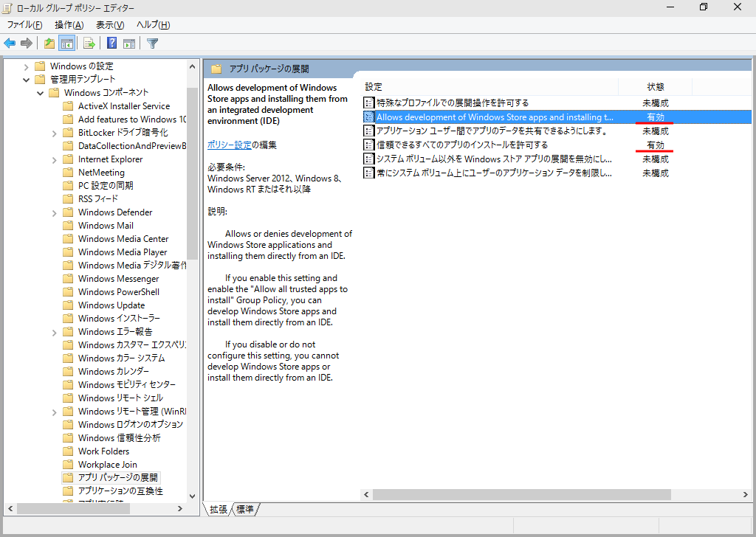Viewport: 756px width, 537px height.
Task: Open the ヘルプ(H) menu
Action: tap(154, 25)
